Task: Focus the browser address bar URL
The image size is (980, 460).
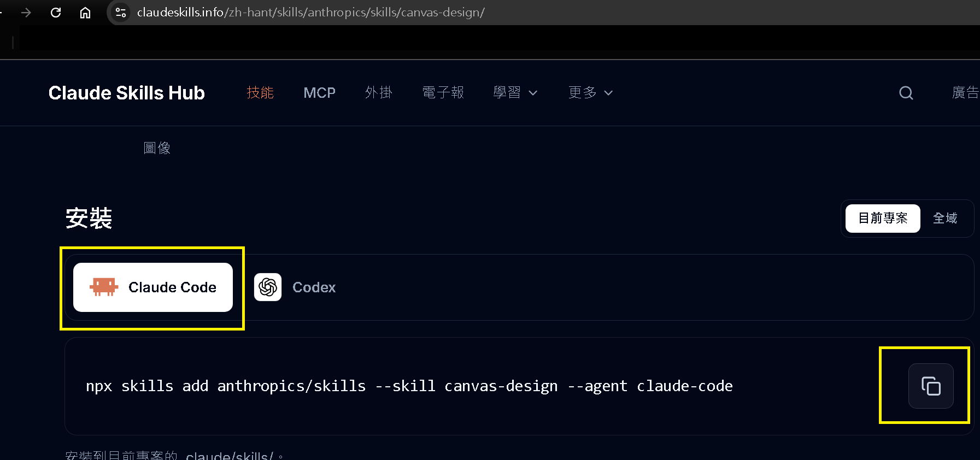Action: 311,12
